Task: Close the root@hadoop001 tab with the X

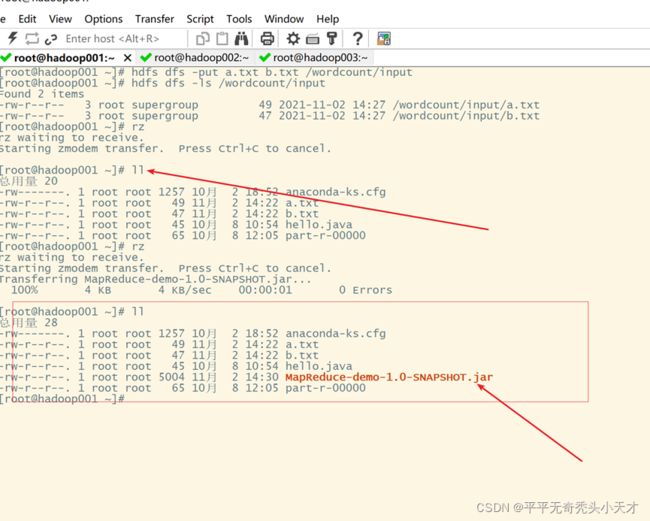Action: [x=128, y=58]
